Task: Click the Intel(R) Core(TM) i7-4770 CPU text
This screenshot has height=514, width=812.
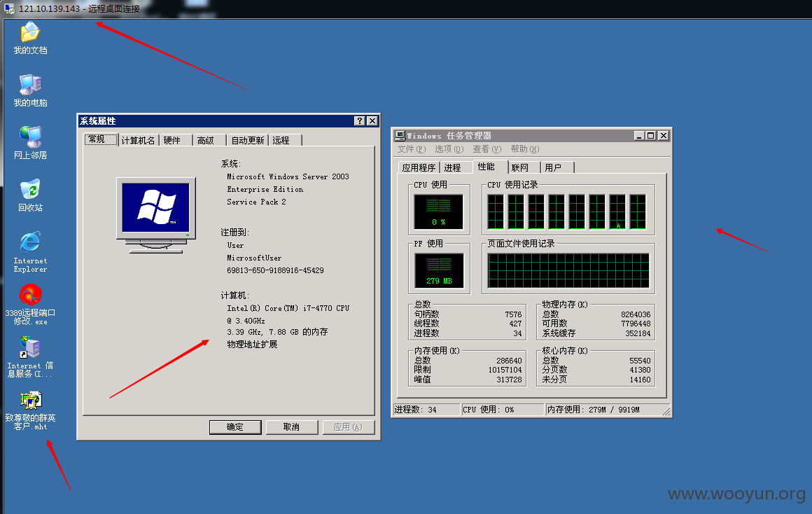Action: pyautogui.click(x=288, y=308)
